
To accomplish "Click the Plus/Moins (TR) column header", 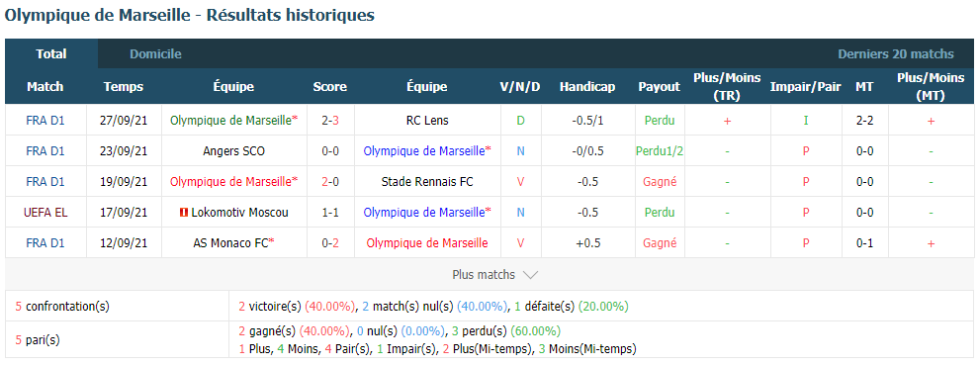I will [727, 87].
